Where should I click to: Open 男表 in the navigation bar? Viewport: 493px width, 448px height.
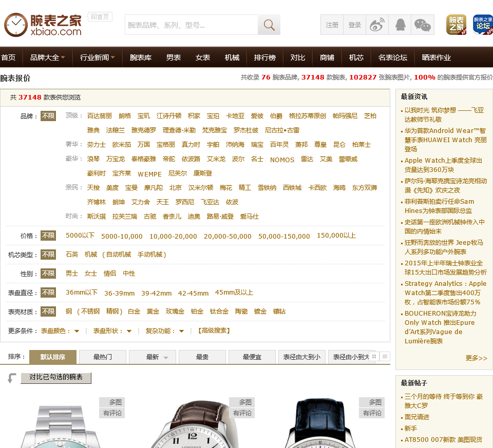(x=174, y=57)
